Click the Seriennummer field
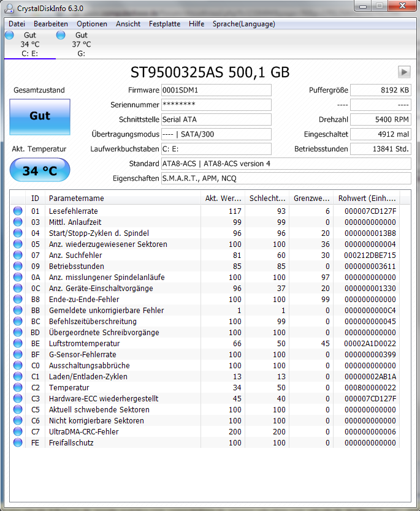This screenshot has height=511, width=420. point(216,105)
